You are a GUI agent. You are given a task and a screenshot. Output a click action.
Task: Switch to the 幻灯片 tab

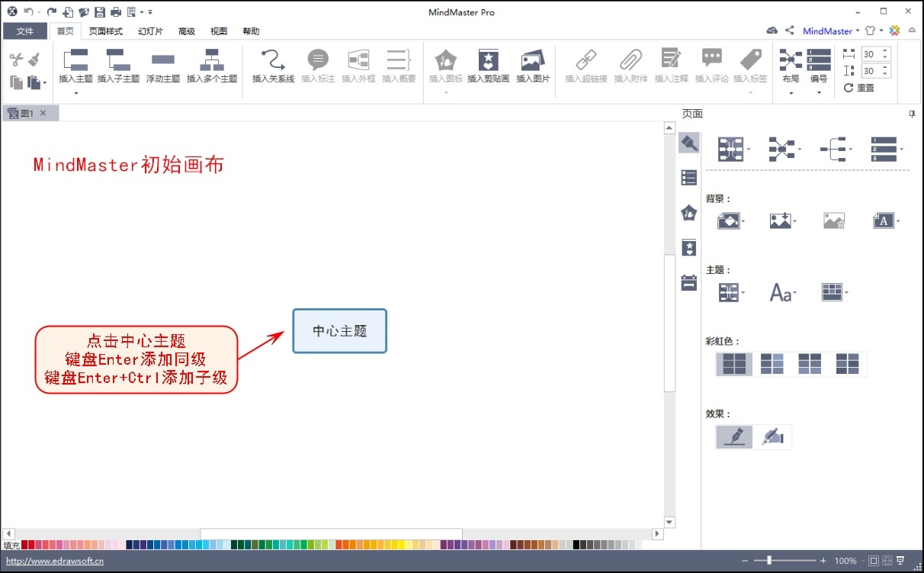[x=150, y=31]
